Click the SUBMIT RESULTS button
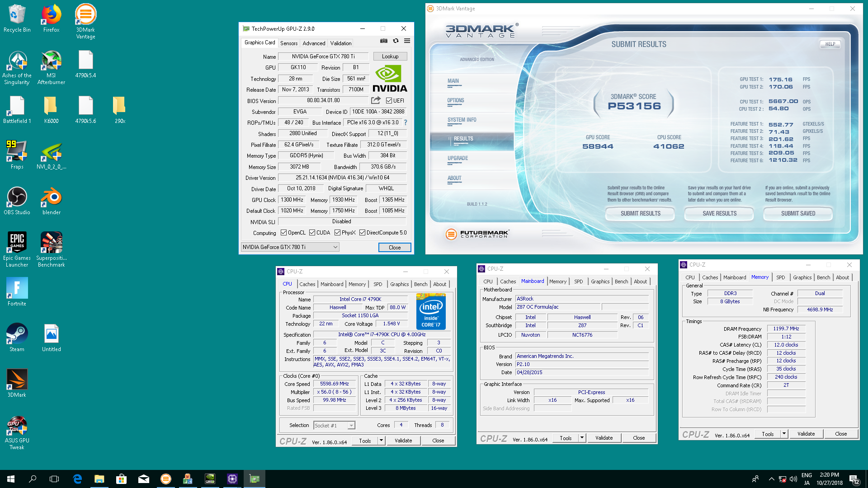 [x=640, y=214]
